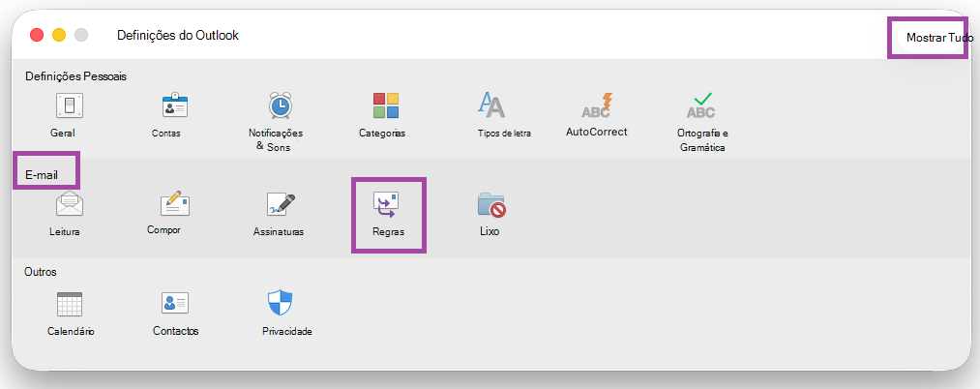Select the Definições Pessoais section heading
This screenshot has width=980, height=389.
coord(75,76)
